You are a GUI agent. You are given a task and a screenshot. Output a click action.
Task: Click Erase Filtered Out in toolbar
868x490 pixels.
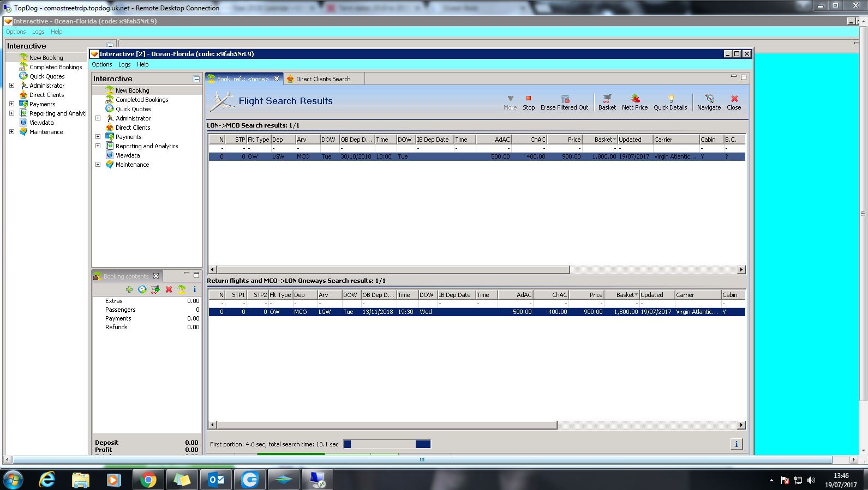564,102
